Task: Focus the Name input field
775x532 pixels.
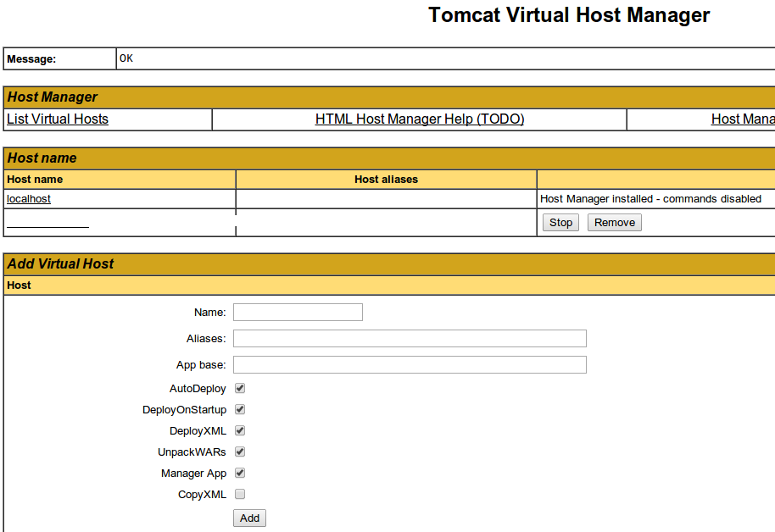Action: 298,313
